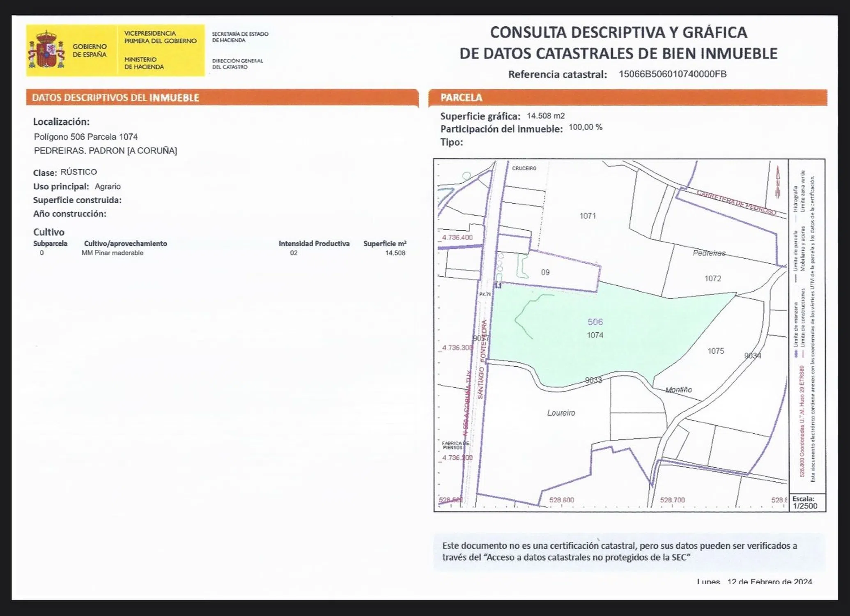The image size is (850, 616).
Task: Click the north arrow on the map
Action: click(777, 182)
